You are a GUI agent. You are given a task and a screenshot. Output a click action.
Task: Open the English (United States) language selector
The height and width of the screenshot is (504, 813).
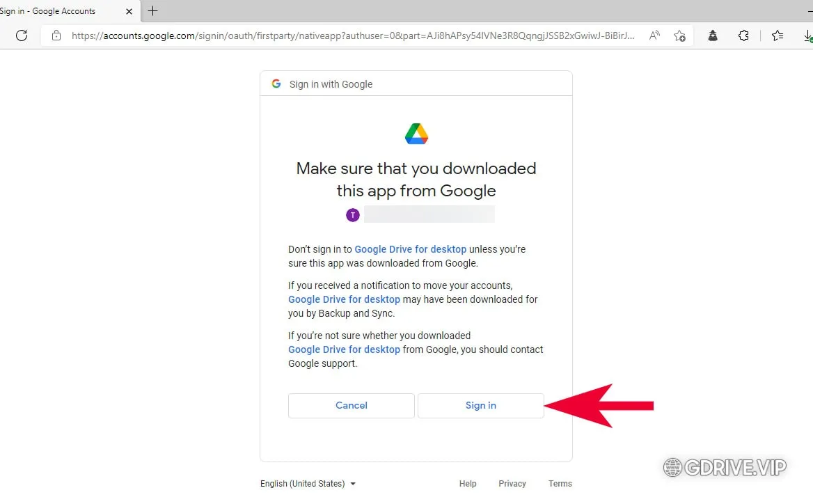click(x=307, y=483)
